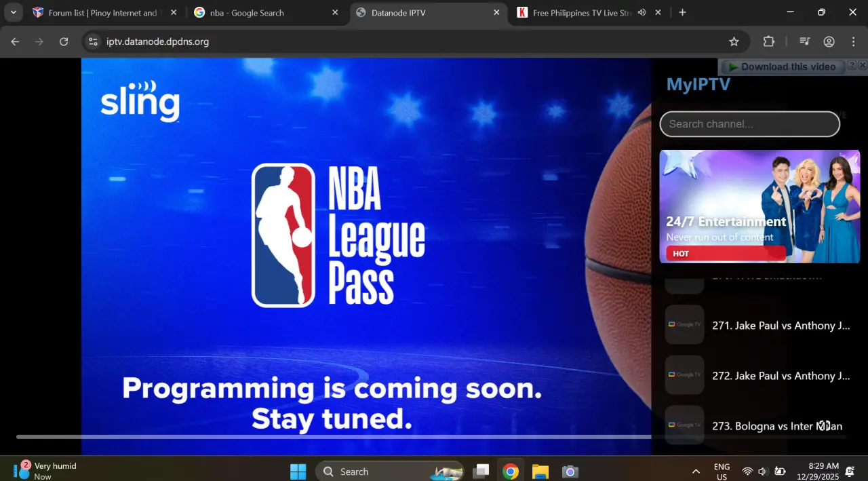Open a new browser tab
Screen dimensions: 868x481
pos(682,12)
